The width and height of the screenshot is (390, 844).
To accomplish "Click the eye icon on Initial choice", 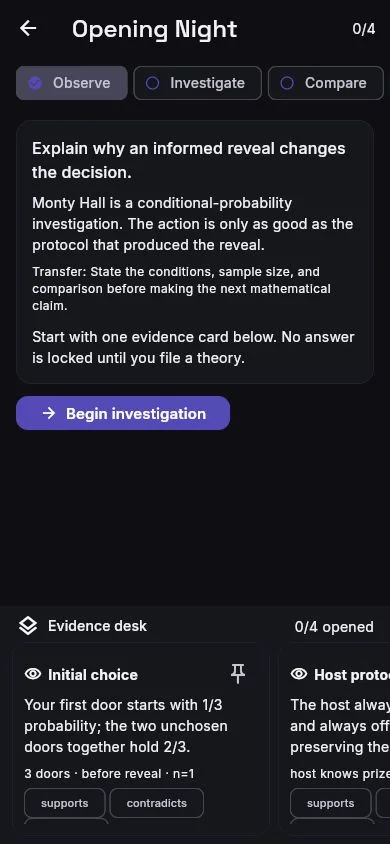I will point(33,674).
